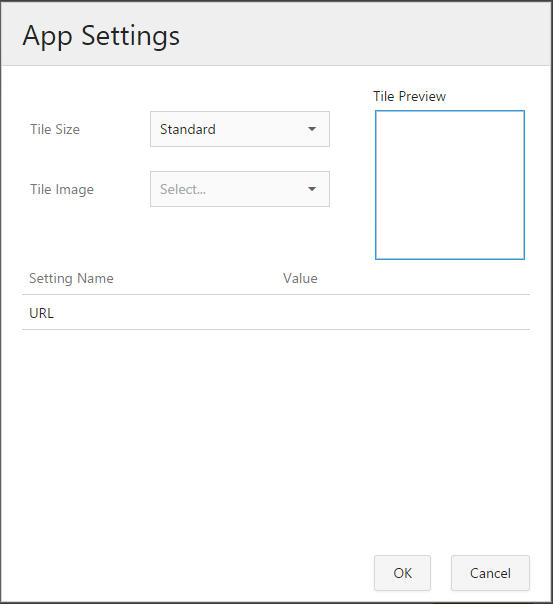
Task: Click the Tile Preview label
Action: [x=409, y=96]
